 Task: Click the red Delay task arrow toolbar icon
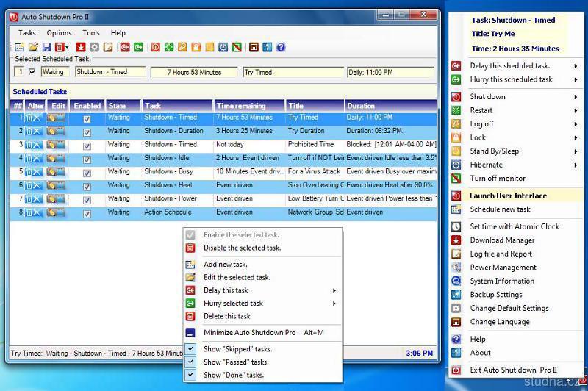(124, 47)
